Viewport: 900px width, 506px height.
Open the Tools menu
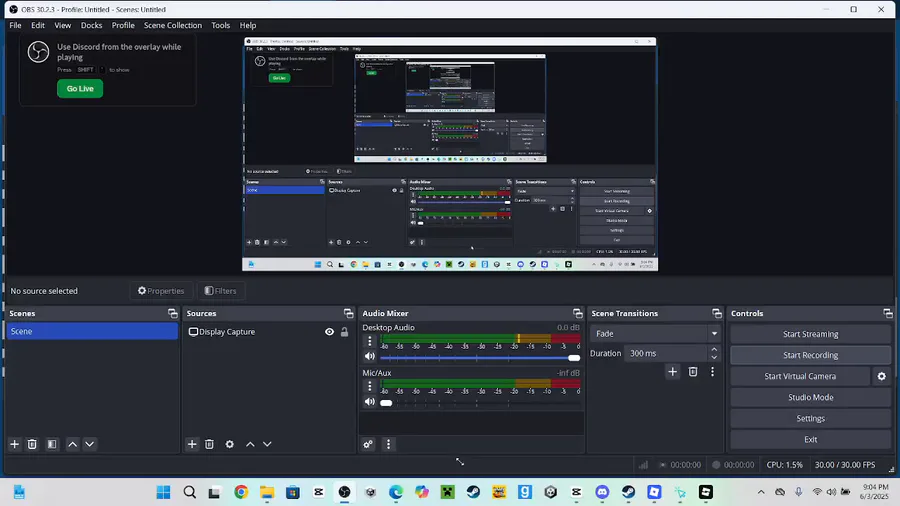(220, 25)
